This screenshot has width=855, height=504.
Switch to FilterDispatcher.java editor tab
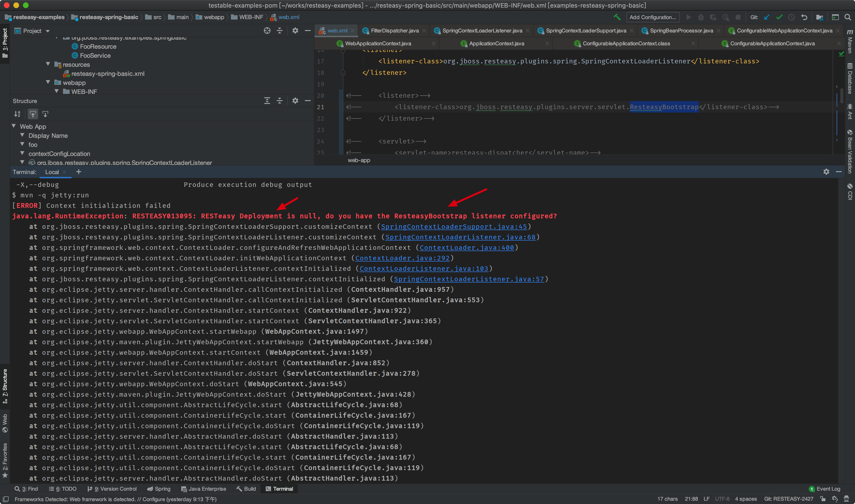point(394,31)
